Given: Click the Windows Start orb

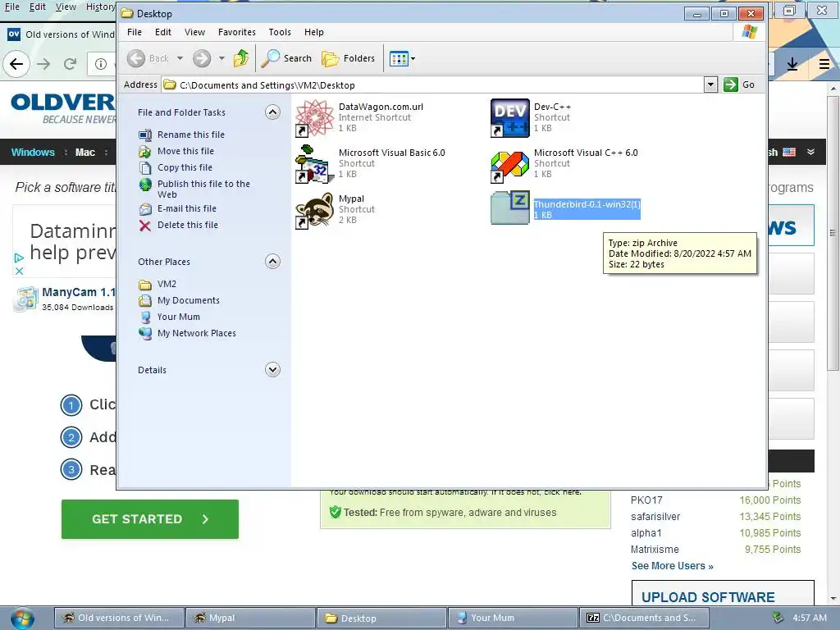Looking at the screenshot, I should click(22, 619).
